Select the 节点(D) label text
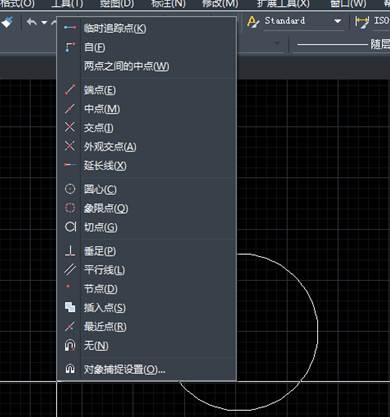 pyautogui.click(x=100, y=288)
